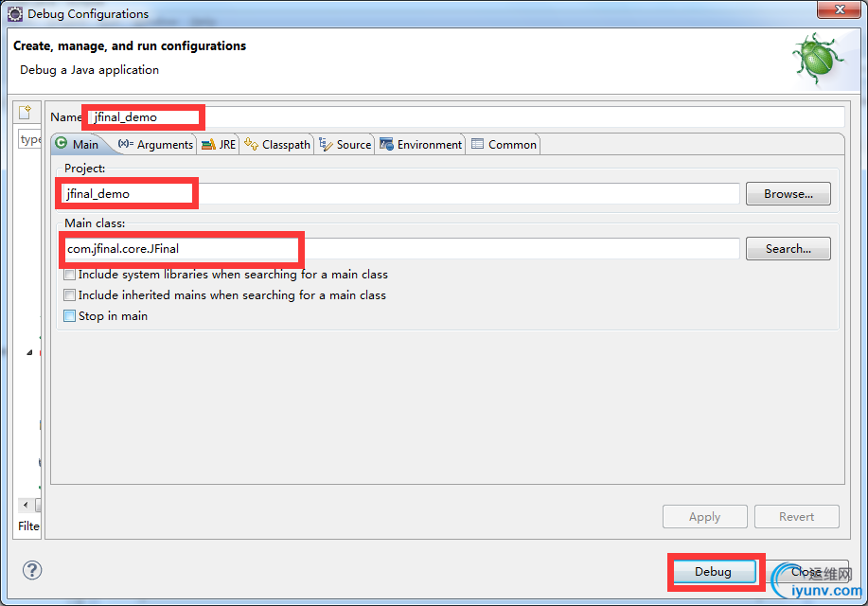This screenshot has width=868, height=606.
Task: Switch to the Classpath tab
Action: click(x=277, y=145)
